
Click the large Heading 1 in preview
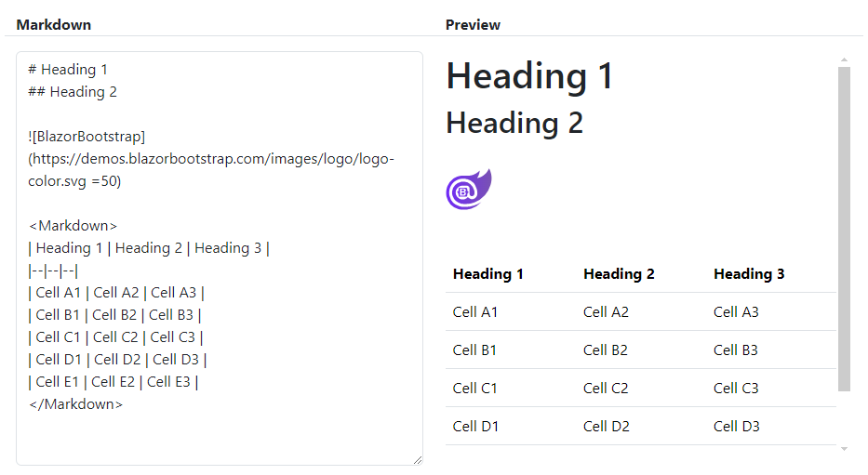[530, 76]
